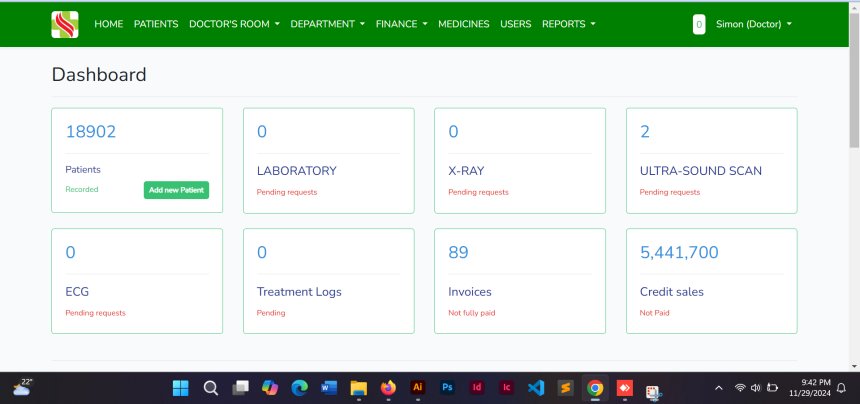Screen dimensions: 860x404
Task: Expand the DOCTOR'S ROOM dropdown
Action: [234, 24]
